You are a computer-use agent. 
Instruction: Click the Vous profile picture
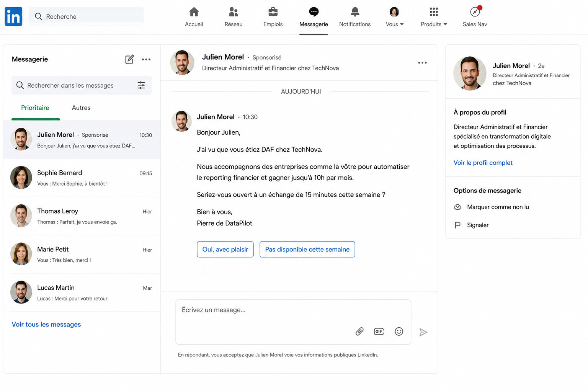click(x=394, y=12)
